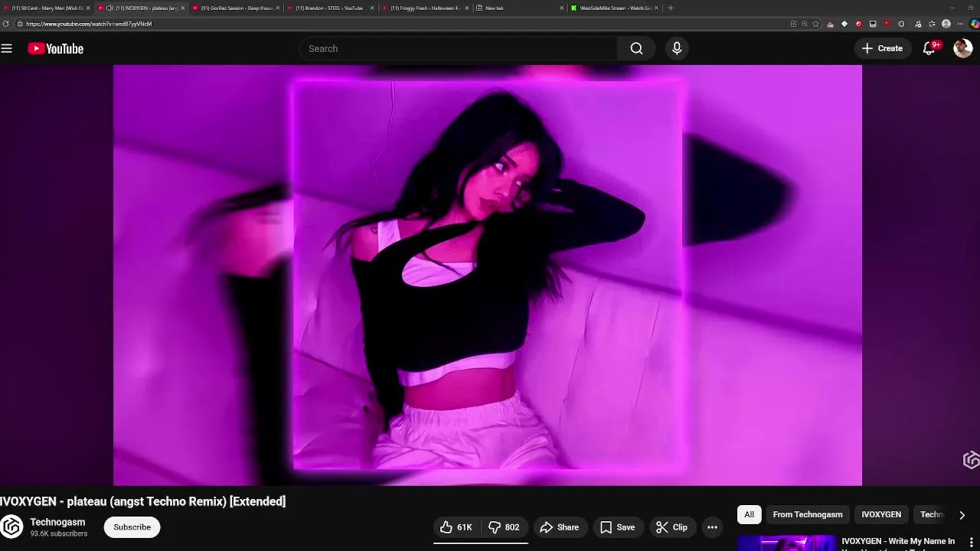Close the WestSideMike Stream tab

point(656,8)
